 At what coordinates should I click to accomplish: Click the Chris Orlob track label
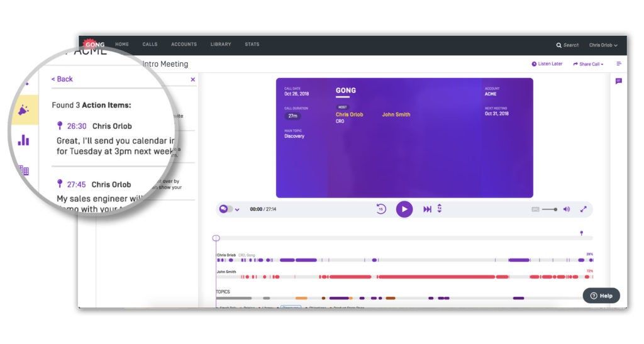click(x=226, y=255)
